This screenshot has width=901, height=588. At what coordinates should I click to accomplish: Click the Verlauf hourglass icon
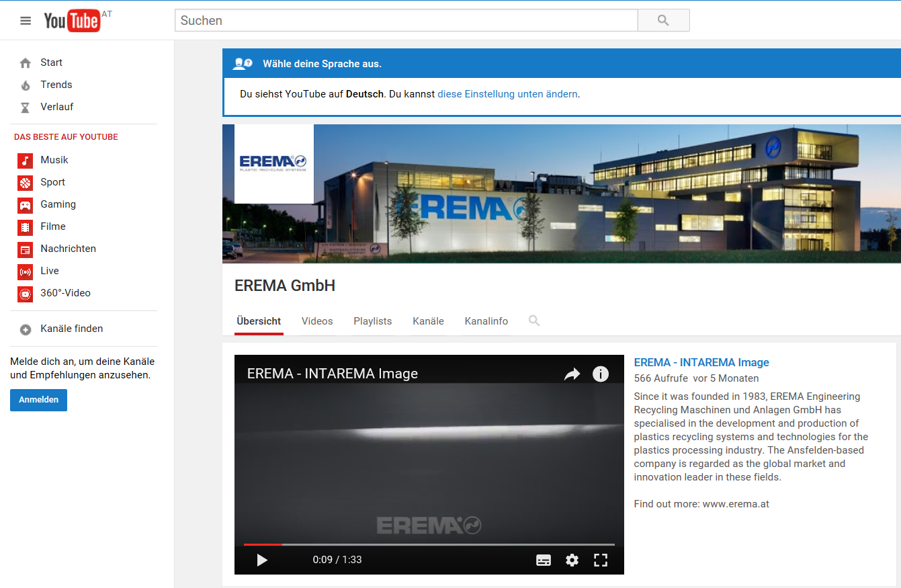26,108
